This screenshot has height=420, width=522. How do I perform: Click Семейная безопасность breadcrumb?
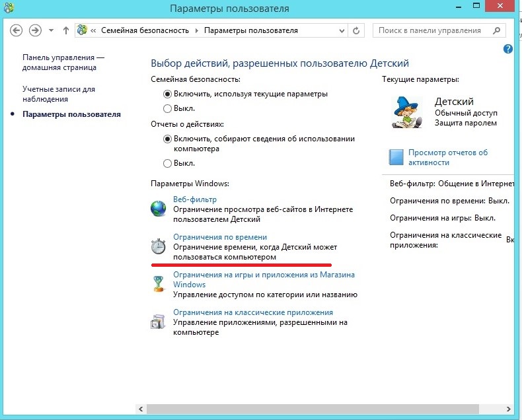(x=145, y=30)
